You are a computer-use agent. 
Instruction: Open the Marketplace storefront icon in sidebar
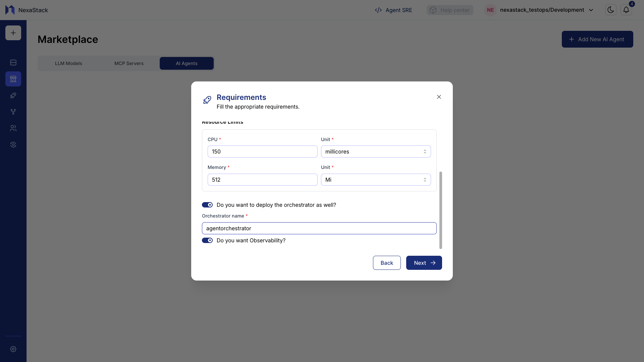pyautogui.click(x=13, y=79)
